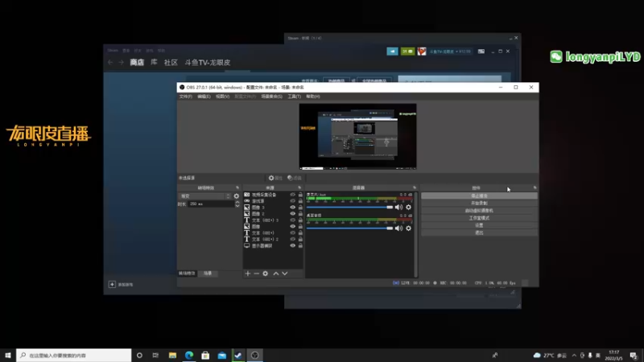644x362 pixels.
Task: Mute the Mic/Aux speaker icon
Action: [x=398, y=208]
